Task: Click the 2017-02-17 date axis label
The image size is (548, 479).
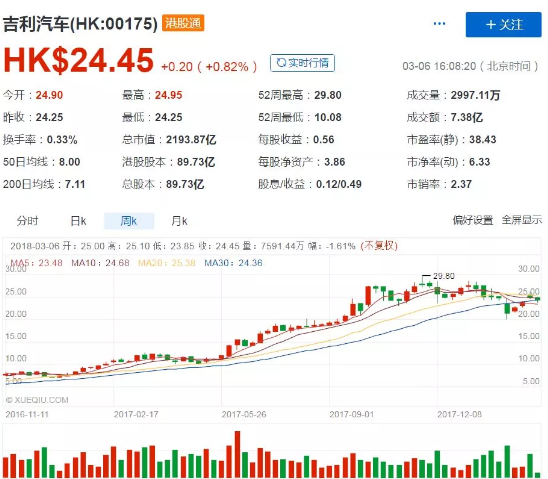Action: pos(136,414)
